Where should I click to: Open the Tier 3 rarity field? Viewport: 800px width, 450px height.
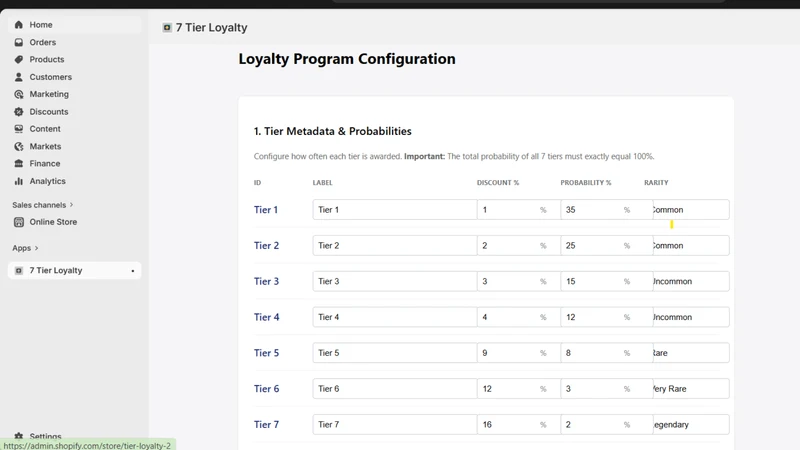pos(691,281)
